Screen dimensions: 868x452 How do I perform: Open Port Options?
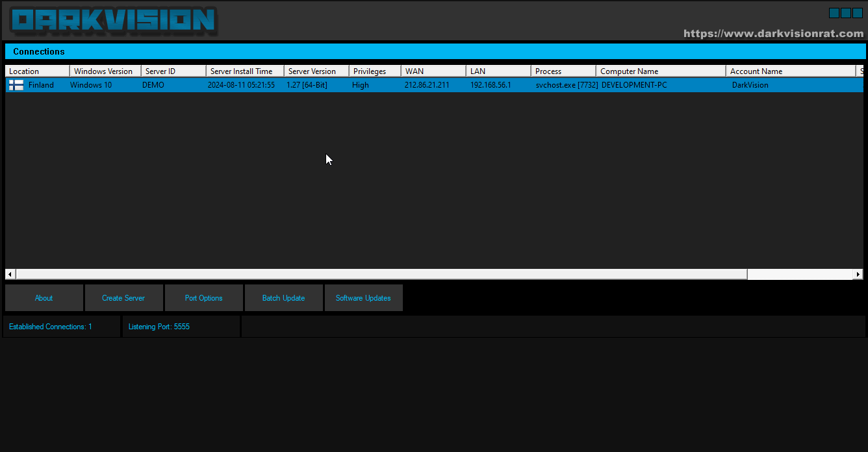point(203,298)
